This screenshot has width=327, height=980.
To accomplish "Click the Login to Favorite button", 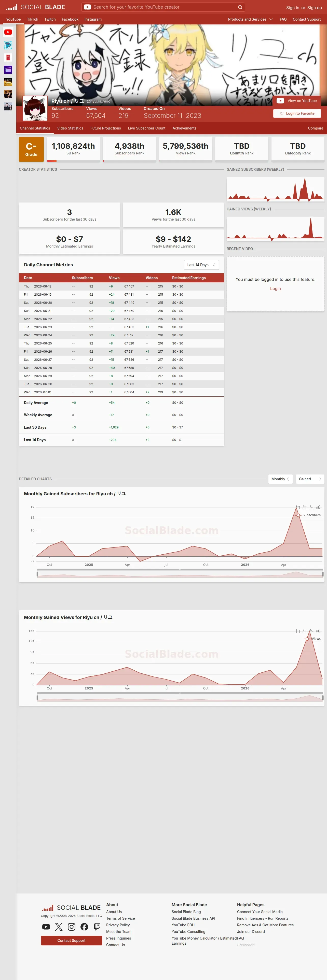I will click(x=297, y=113).
